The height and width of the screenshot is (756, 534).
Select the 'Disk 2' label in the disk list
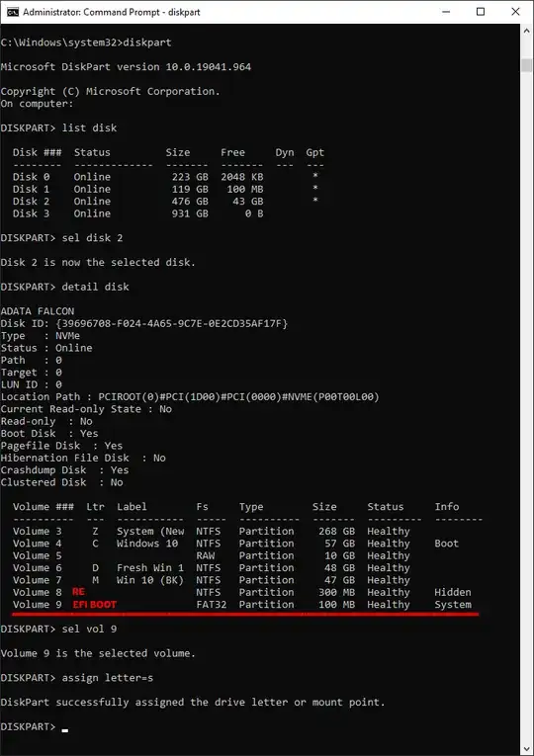31,201
